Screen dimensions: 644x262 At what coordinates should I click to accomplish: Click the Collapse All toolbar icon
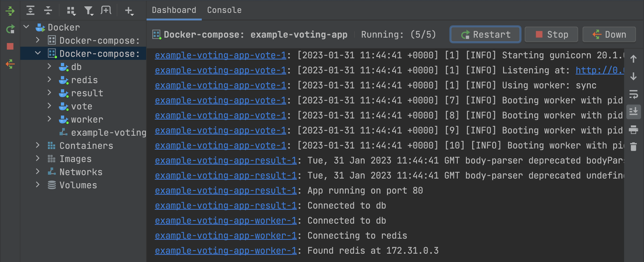pos(48,10)
